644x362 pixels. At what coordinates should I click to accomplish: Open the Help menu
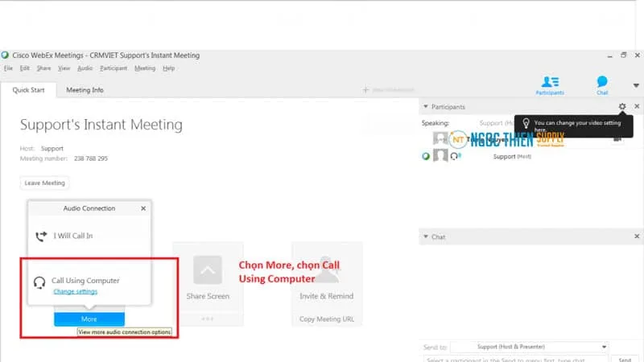coord(168,68)
